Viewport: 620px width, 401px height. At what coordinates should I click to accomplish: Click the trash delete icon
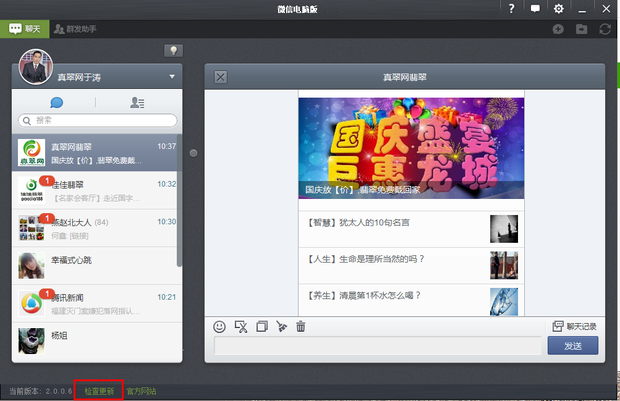(301, 327)
